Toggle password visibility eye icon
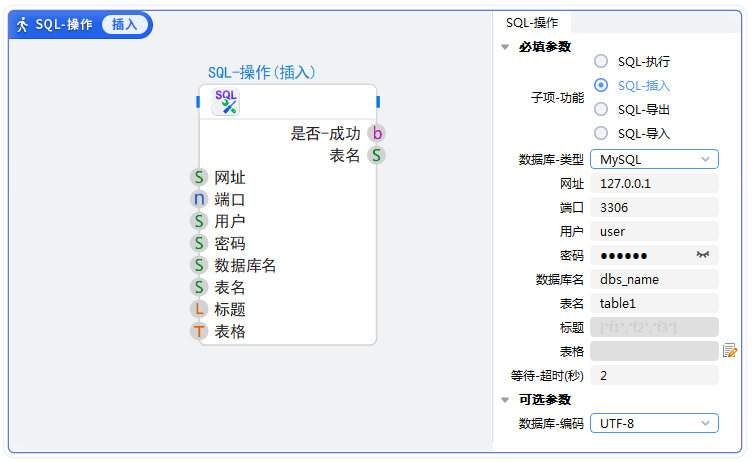The image size is (756, 462). point(703,255)
